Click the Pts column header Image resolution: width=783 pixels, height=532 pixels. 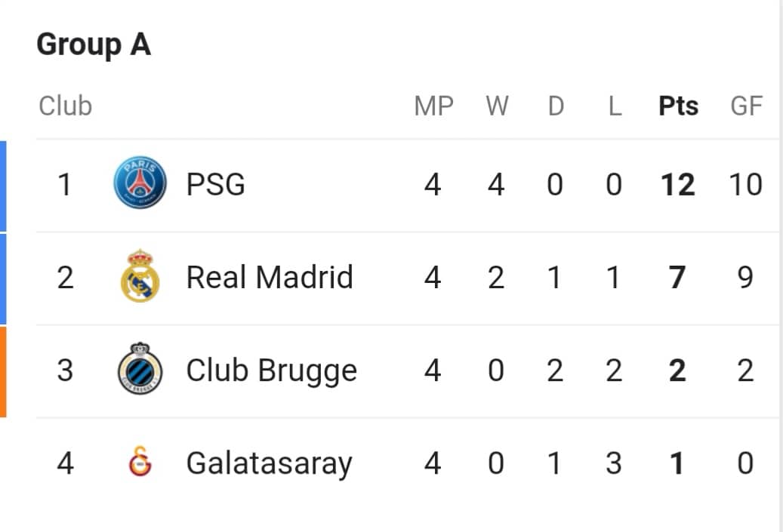[x=678, y=106]
